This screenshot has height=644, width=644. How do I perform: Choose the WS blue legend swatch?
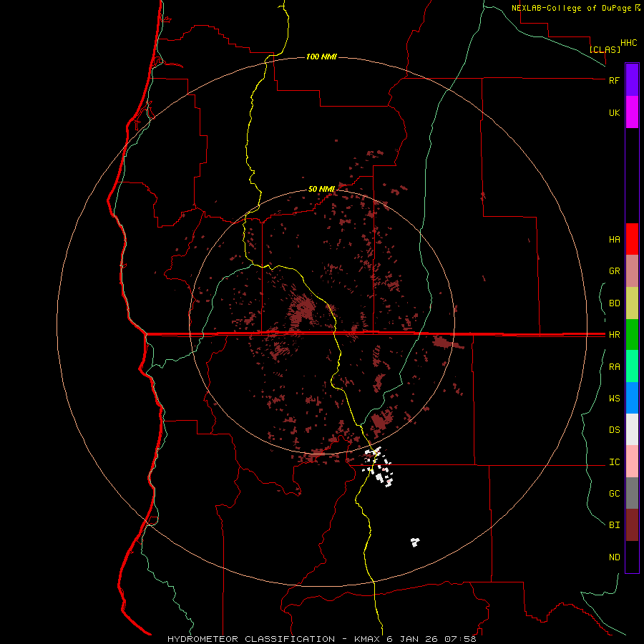pyautogui.click(x=632, y=398)
